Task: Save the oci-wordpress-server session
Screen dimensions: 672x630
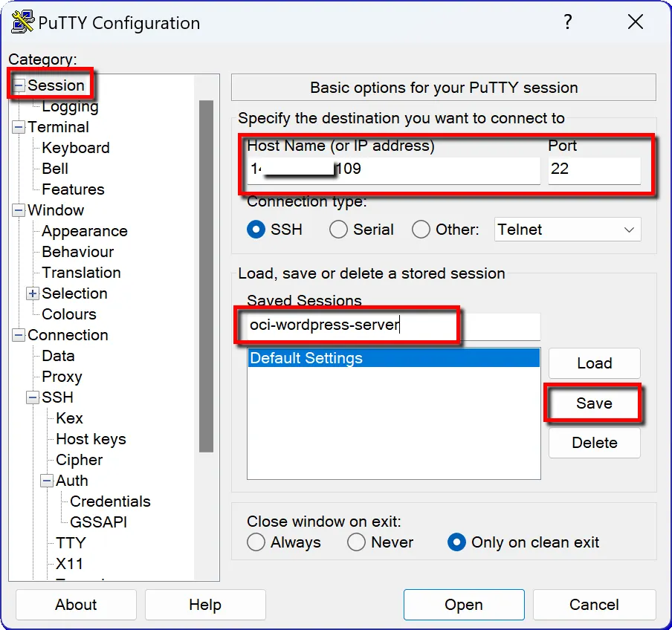Action: [x=594, y=403]
